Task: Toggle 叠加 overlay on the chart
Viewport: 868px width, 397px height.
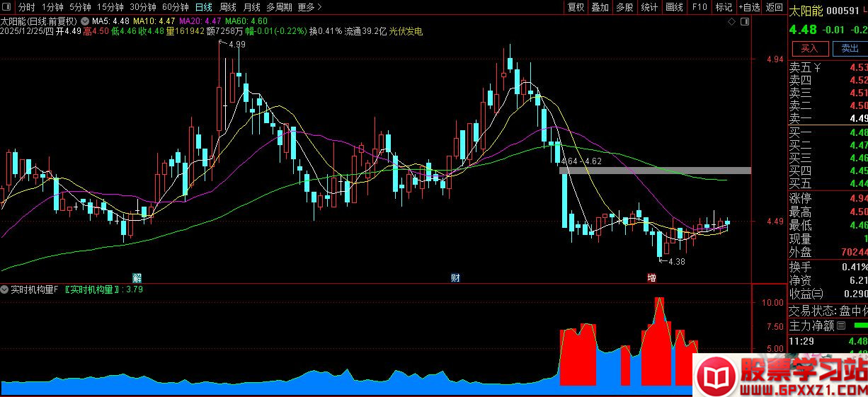Action: (600, 7)
